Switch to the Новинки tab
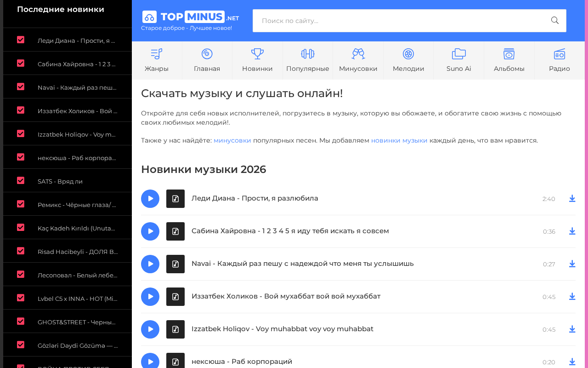Viewport: 588px width, 368px height. 257,61
